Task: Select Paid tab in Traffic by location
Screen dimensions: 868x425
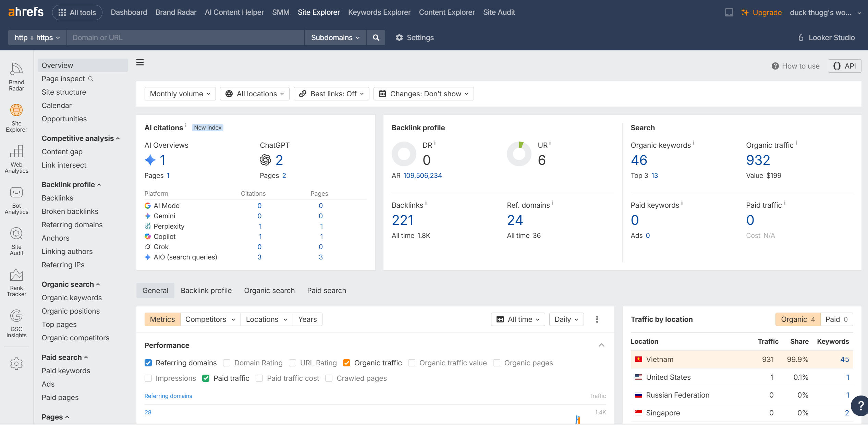Action: [836, 319]
